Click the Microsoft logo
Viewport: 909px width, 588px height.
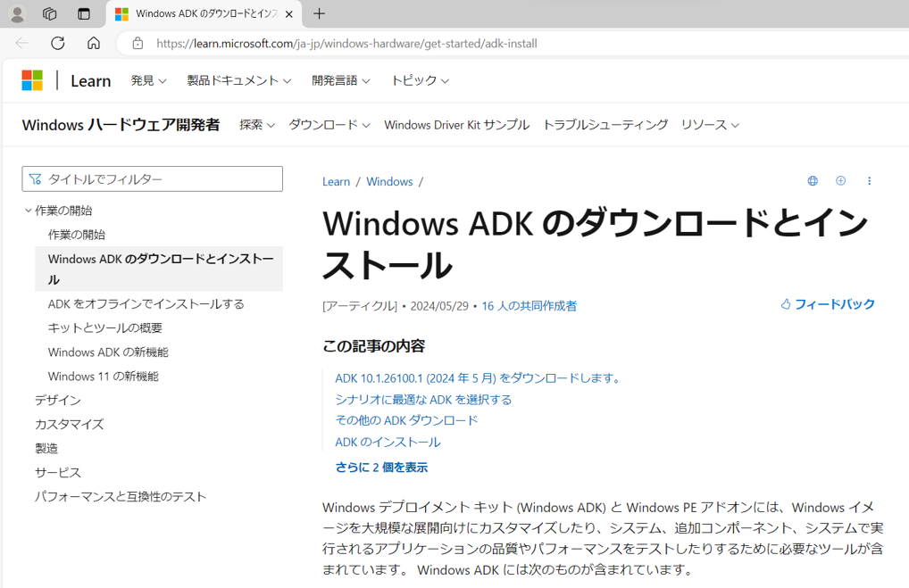pyautogui.click(x=32, y=80)
